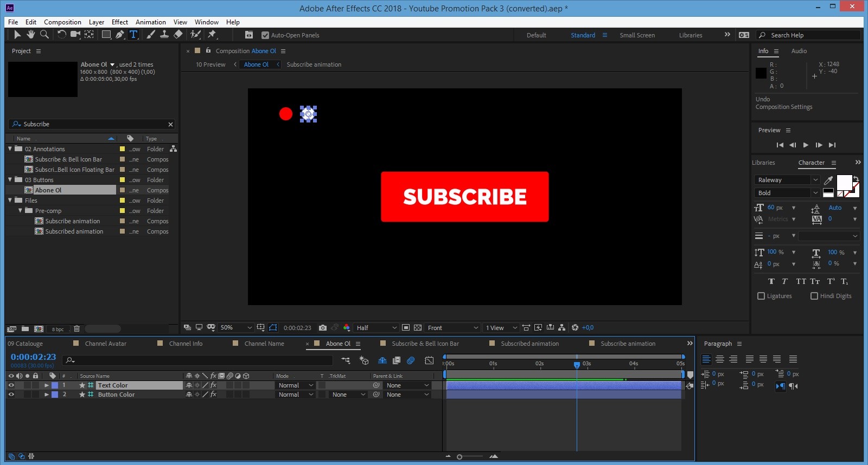Select the Roto Brush tool
Screen dimensions: 868x465
pyautogui.click(x=195, y=35)
